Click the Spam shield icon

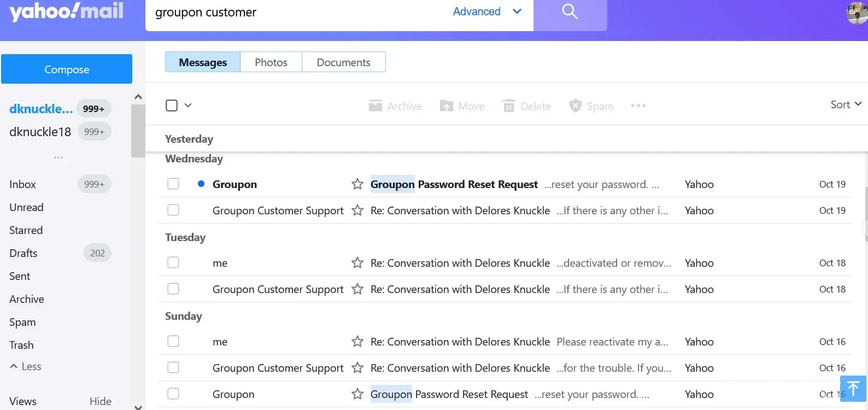tap(575, 106)
